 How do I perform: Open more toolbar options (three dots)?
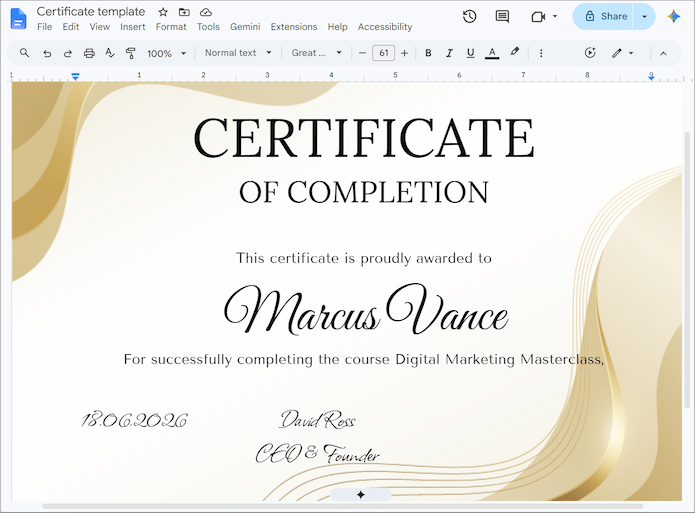[x=541, y=53]
